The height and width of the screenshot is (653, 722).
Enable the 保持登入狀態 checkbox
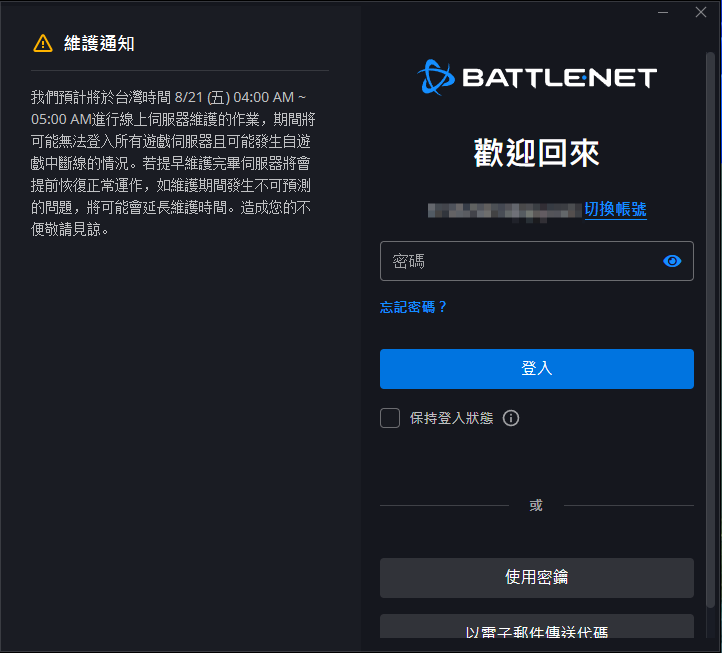pyautogui.click(x=390, y=418)
